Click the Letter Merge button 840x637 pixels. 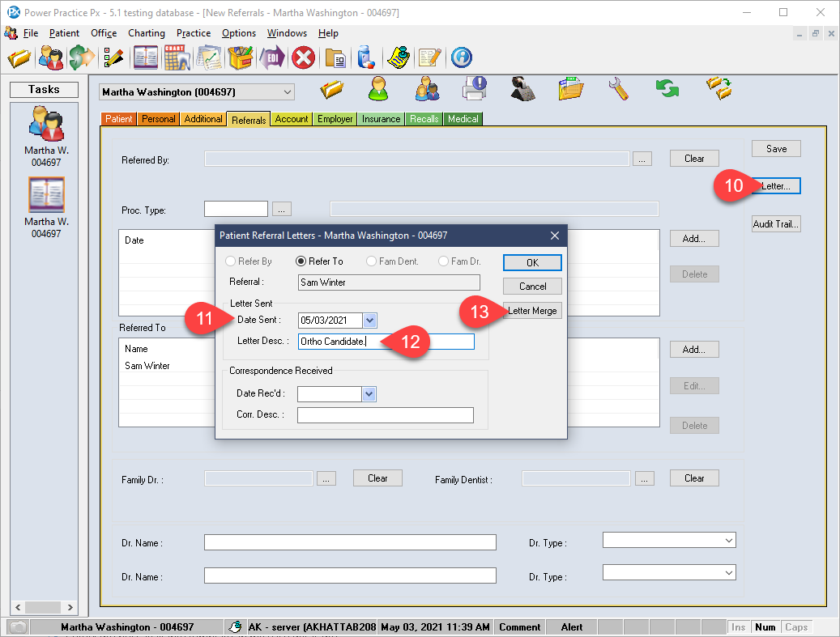click(532, 311)
